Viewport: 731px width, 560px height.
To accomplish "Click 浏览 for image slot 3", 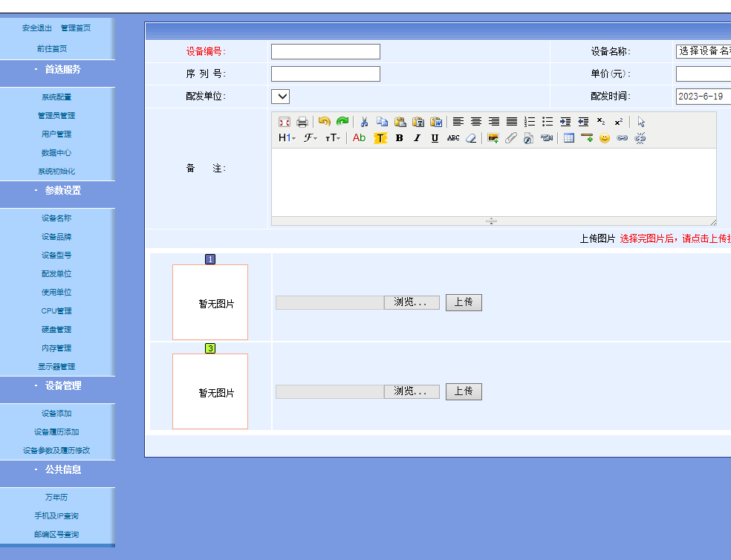I will point(412,391).
